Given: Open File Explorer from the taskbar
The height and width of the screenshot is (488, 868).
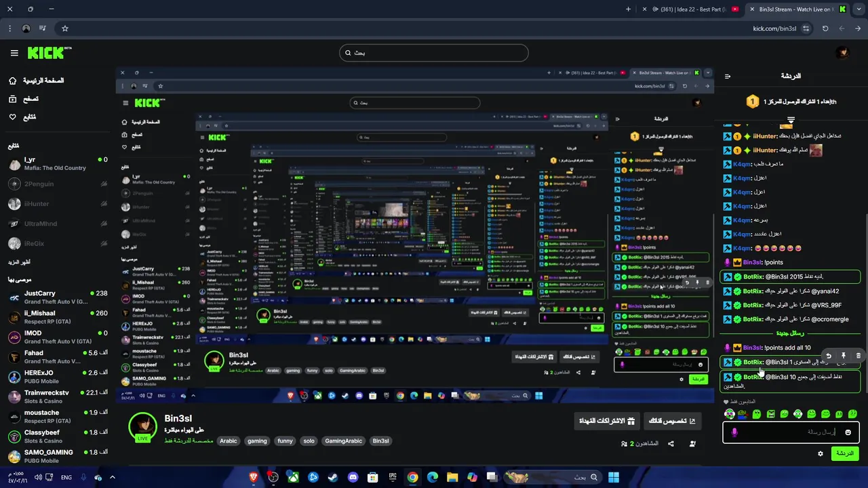Looking at the screenshot, I should [452, 477].
